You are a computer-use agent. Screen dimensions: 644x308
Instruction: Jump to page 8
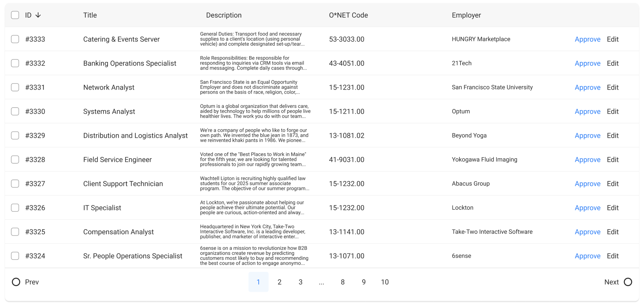pyautogui.click(x=343, y=282)
